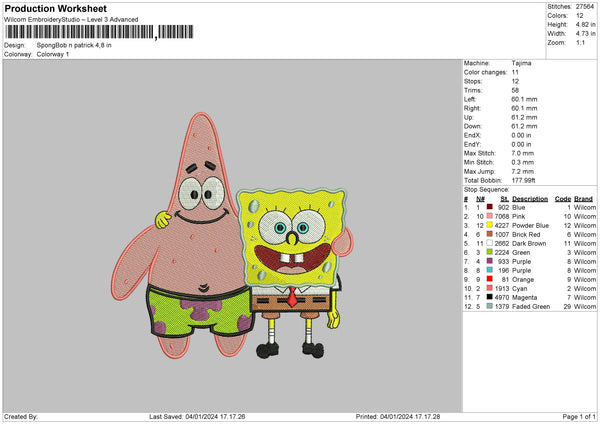This screenshot has height=424, width=600.
Task: Click the Magenta description
Action: (x=524, y=297)
